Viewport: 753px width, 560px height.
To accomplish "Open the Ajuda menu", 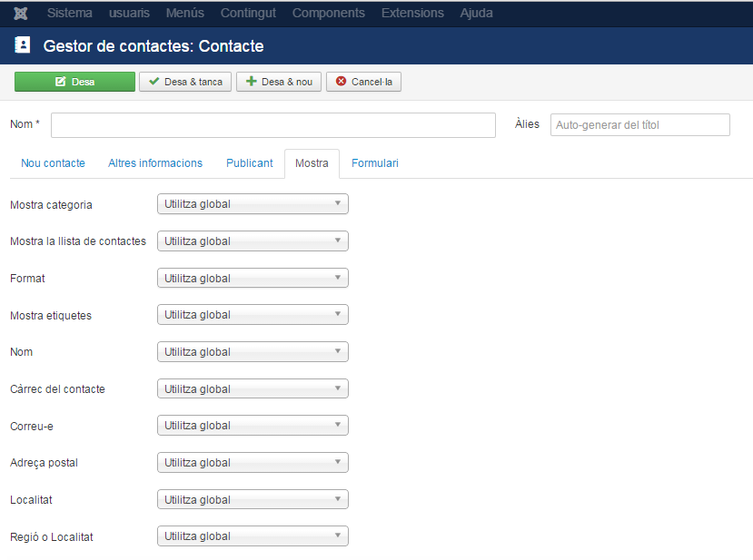I will click(x=478, y=13).
